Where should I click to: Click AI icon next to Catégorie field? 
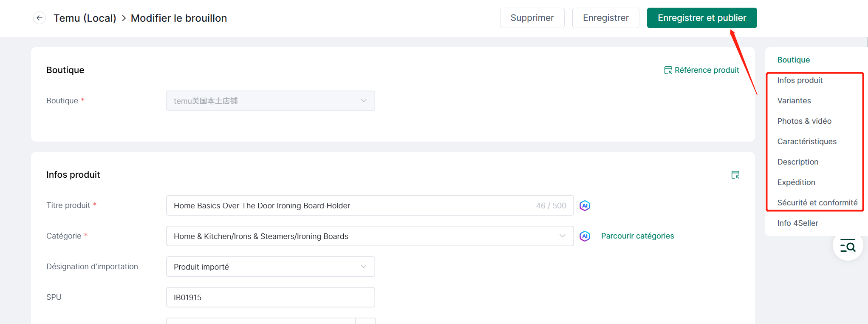click(x=585, y=236)
